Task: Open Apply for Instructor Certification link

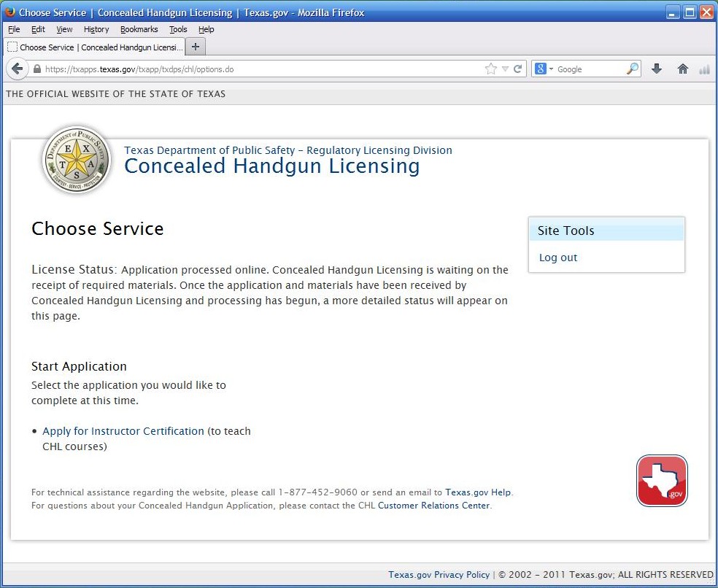Action: click(x=123, y=431)
